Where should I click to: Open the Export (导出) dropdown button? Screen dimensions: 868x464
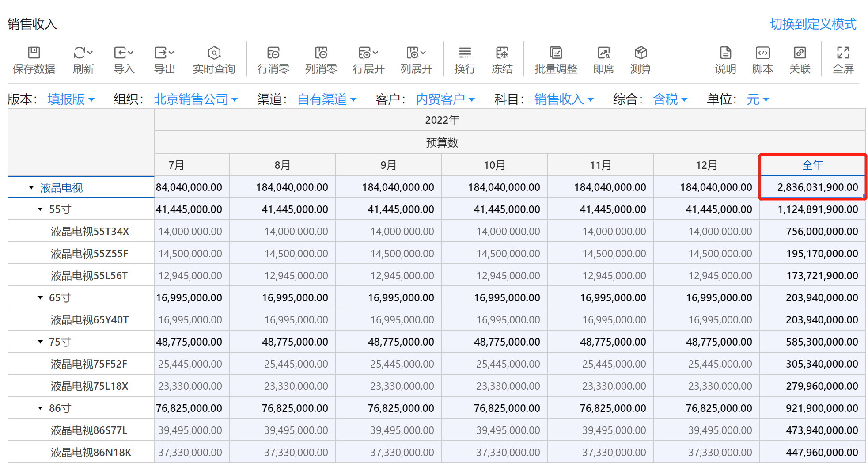click(164, 53)
